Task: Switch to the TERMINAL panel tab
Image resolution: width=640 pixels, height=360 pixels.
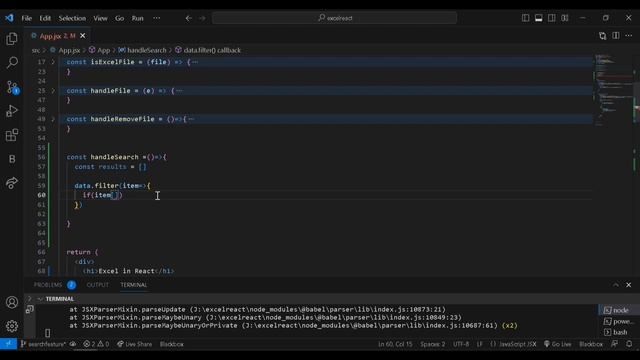Action: [134, 285]
